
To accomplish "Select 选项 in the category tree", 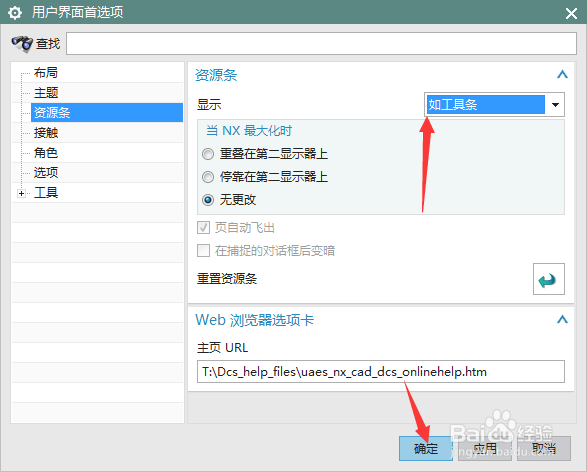I will (x=46, y=173).
